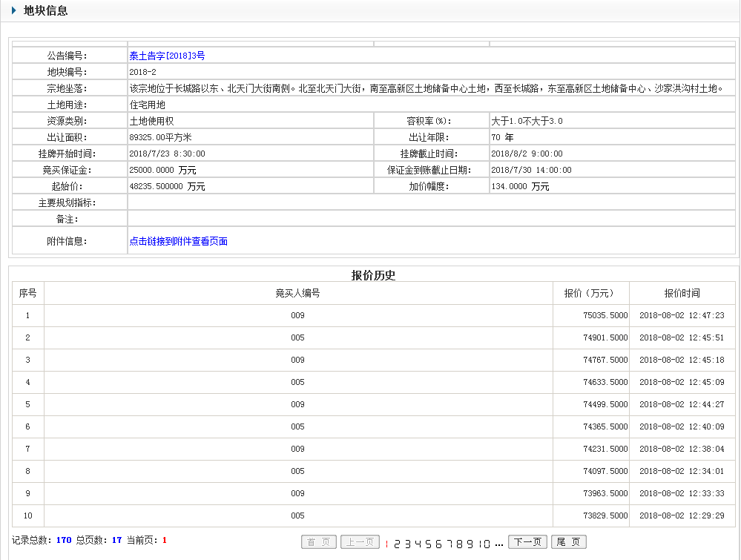Select bid price 74499.5000
Viewport: 741px width, 560px height.
(605, 404)
